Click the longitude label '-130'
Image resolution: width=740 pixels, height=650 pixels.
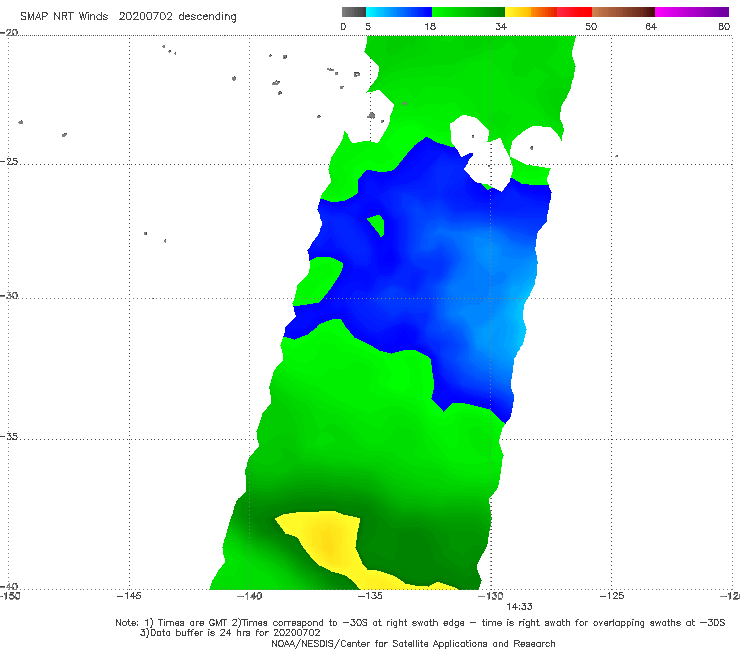click(x=491, y=596)
